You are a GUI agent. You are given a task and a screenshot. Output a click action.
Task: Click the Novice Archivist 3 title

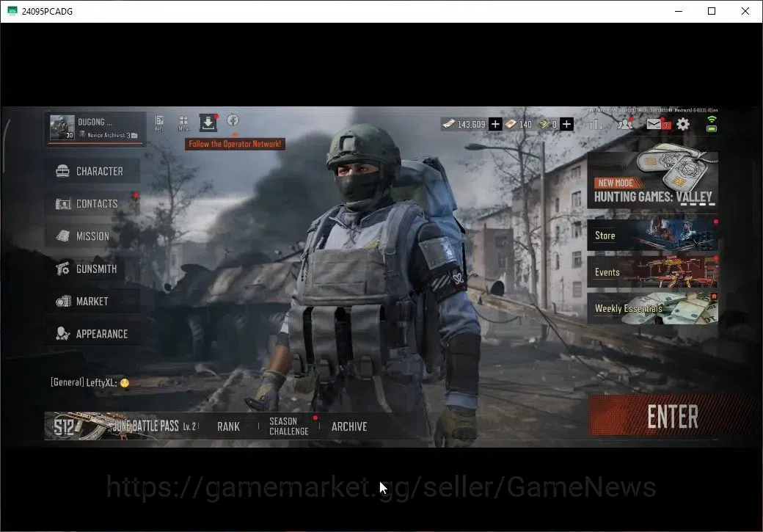point(109,135)
